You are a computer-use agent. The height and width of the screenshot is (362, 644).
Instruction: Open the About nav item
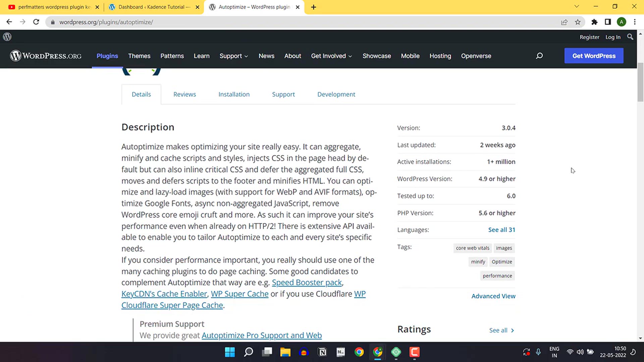pyautogui.click(x=293, y=56)
